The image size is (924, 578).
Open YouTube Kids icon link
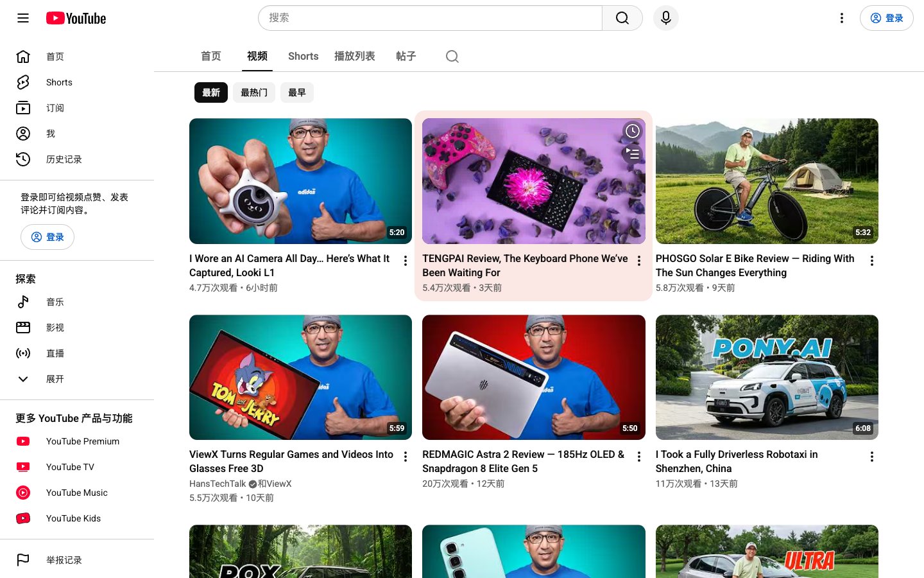click(x=23, y=518)
